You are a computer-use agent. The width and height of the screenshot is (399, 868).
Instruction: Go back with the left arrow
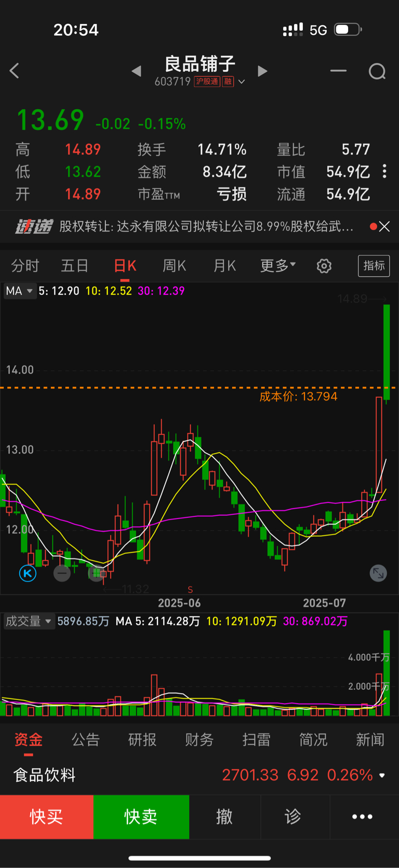[x=15, y=71]
